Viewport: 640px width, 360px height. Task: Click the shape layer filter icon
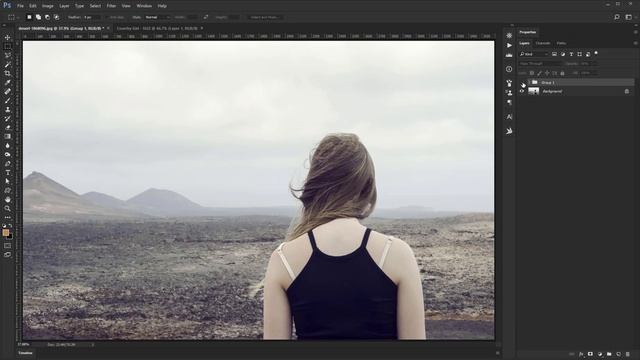click(x=580, y=54)
